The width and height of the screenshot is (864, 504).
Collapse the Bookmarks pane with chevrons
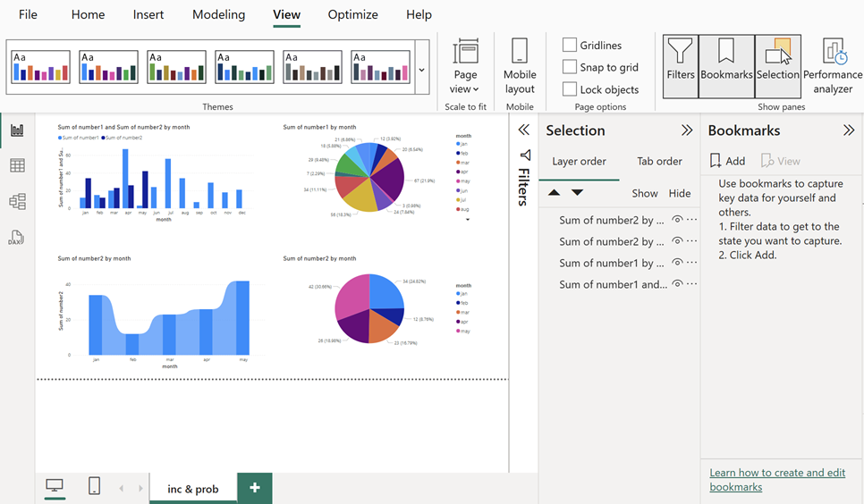pyautogui.click(x=849, y=130)
